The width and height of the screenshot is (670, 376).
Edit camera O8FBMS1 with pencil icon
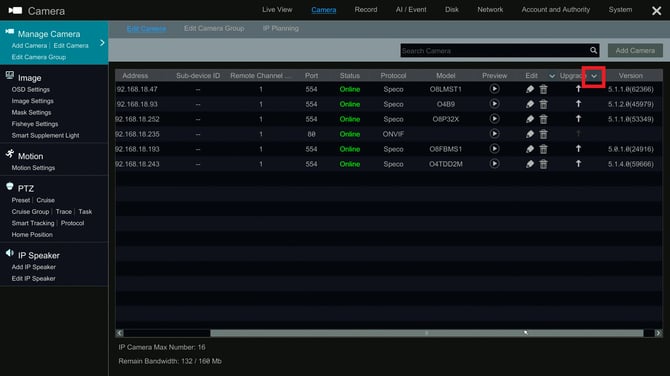click(530, 149)
